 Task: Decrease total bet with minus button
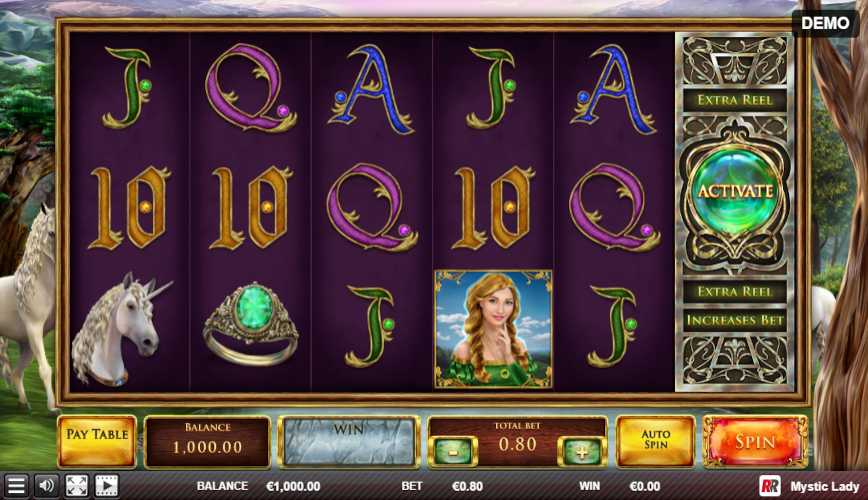pos(453,451)
